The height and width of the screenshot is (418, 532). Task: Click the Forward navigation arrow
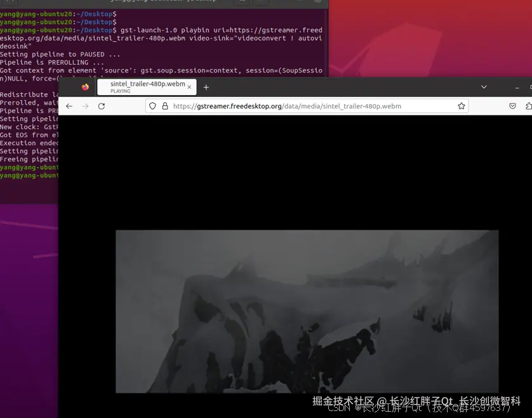click(x=84, y=106)
